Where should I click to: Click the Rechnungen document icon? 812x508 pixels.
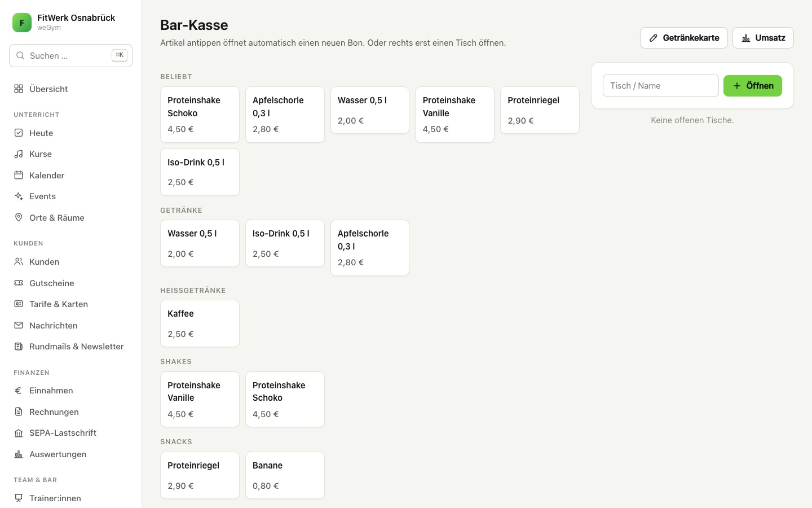(19, 411)
